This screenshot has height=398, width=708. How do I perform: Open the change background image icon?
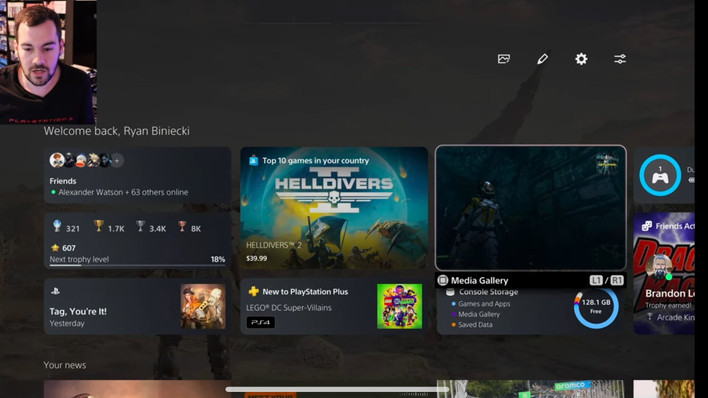pos(504,59)
